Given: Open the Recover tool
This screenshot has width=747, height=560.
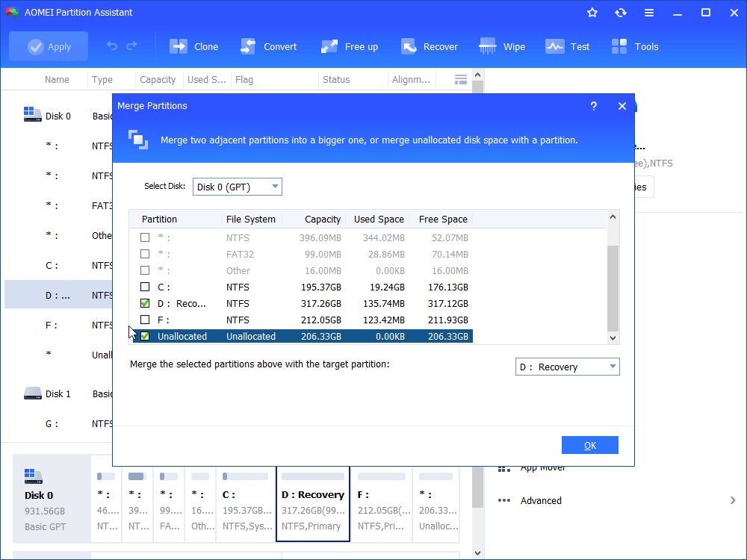Looking at the screenshot, I should [x=430, y=46].
